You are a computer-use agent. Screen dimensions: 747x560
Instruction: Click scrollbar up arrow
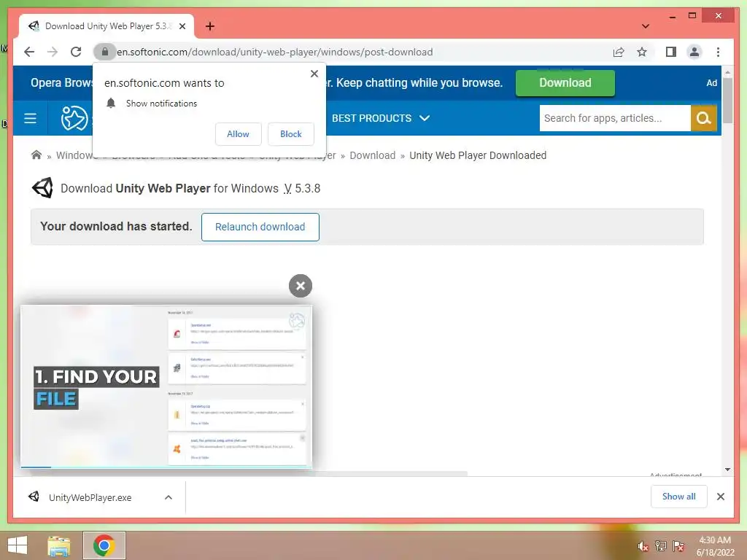(727, 72)
